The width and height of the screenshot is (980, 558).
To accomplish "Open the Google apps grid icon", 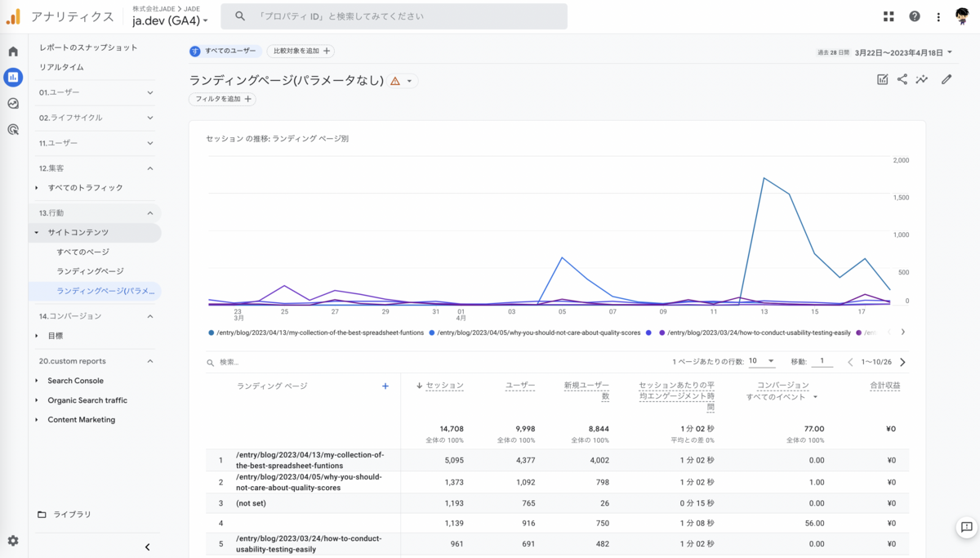I will 889,16.
